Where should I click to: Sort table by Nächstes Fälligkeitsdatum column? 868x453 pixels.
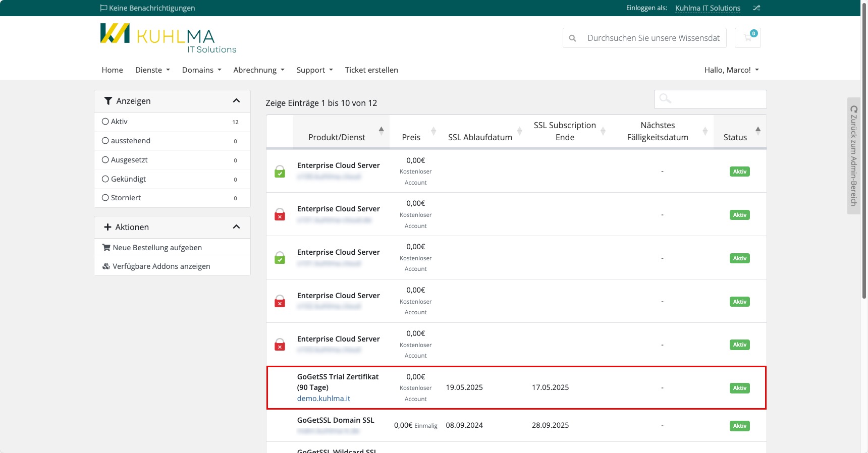[662, 132]
